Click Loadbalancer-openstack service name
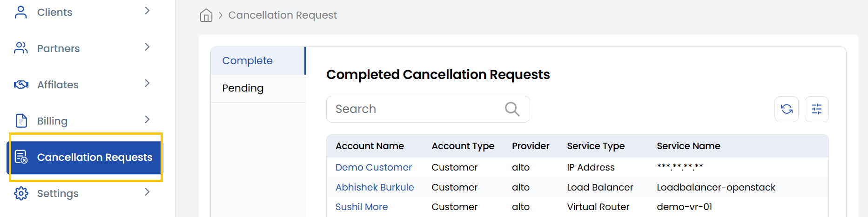This screenshot has width=868, height=217. click(716, 187)
